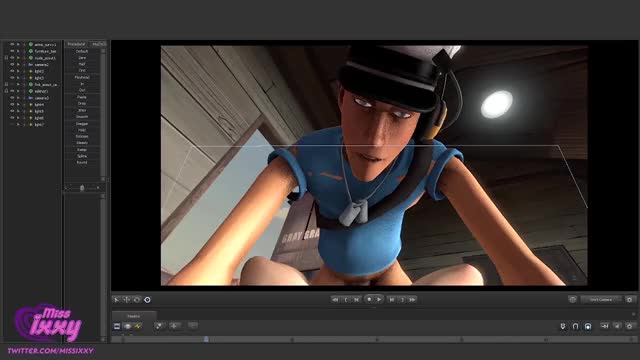Toggle visibility eye for light2
Viewport: 640px width, 360px height.
pos(12,71)
